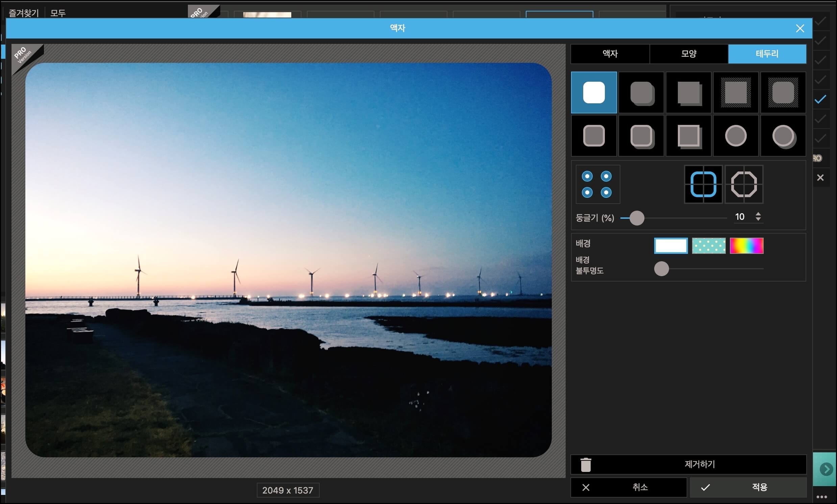837x504 pixels.
Task: Choose the rainbow gradient background swatch
Action: 746,246
